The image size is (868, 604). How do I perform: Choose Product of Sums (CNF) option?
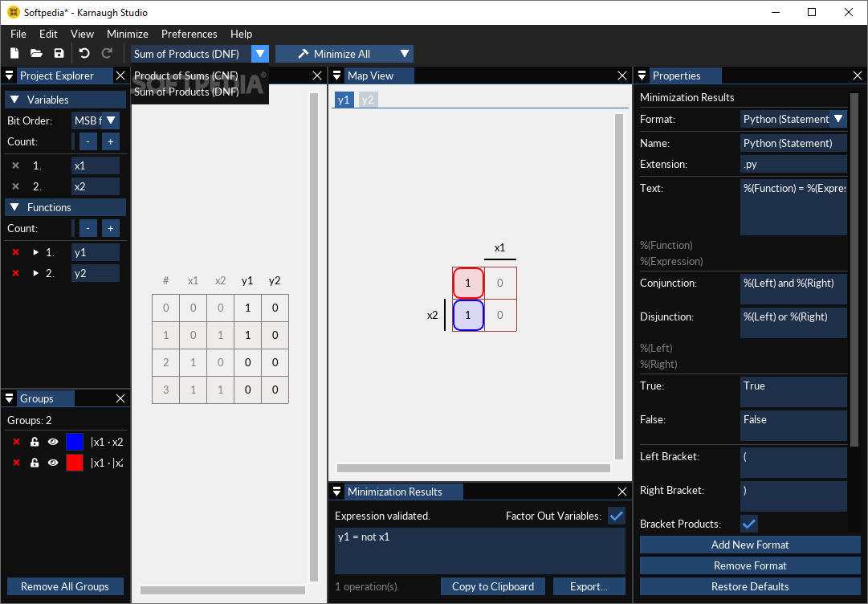pos(186,75)
